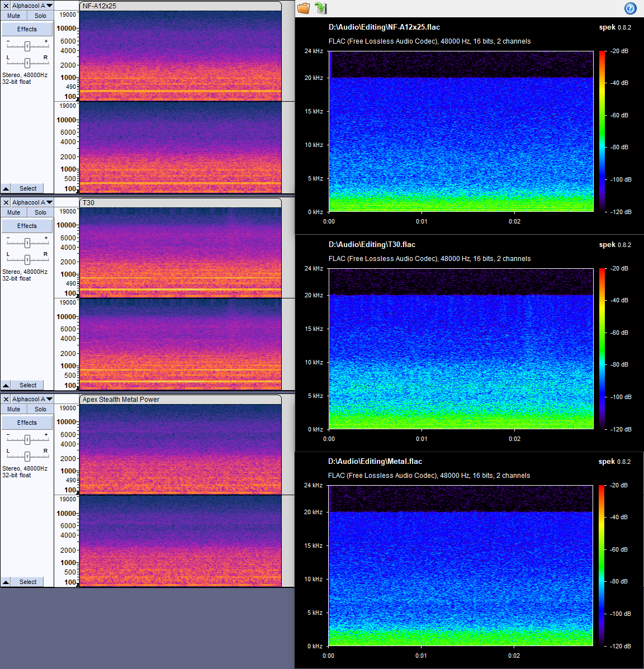Close the NF-A12x25 track
The height and width of the screenshot is (669, 644).
[x=6, y=6]
